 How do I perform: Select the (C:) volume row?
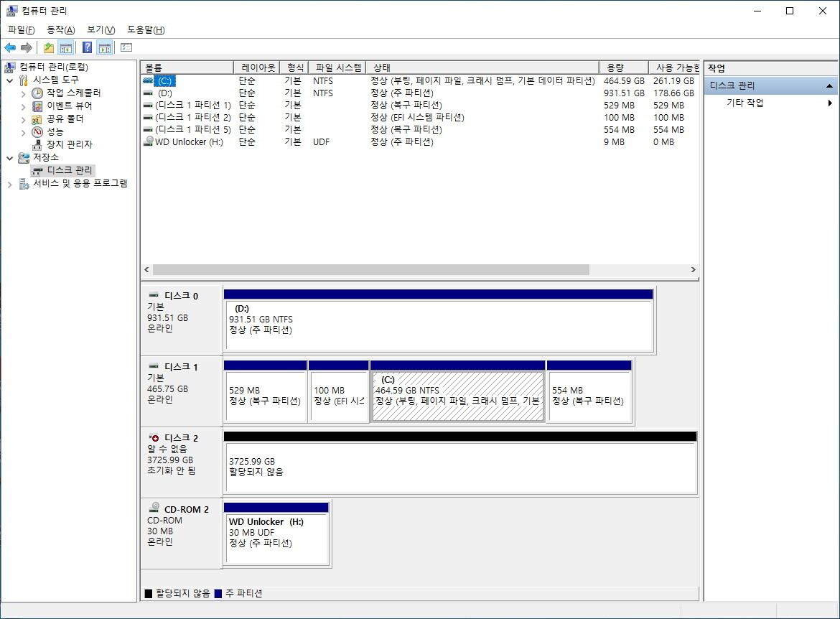tap(420, 81)
